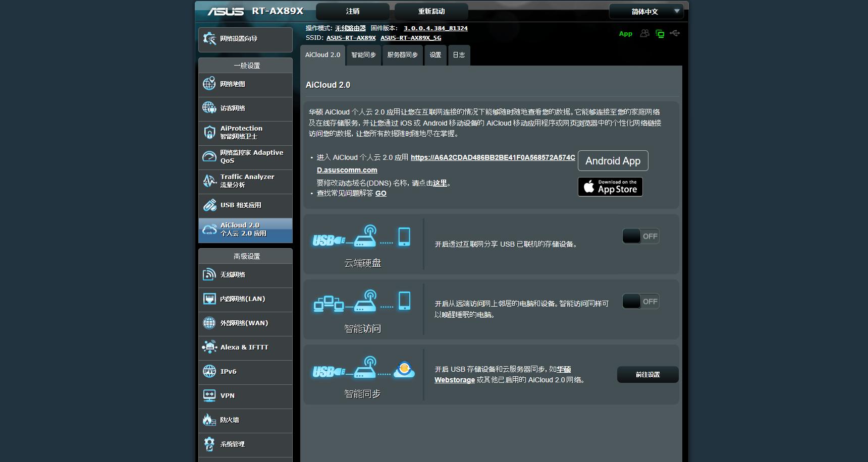Select the AiCloud 2.0 tab

[323, 55]
